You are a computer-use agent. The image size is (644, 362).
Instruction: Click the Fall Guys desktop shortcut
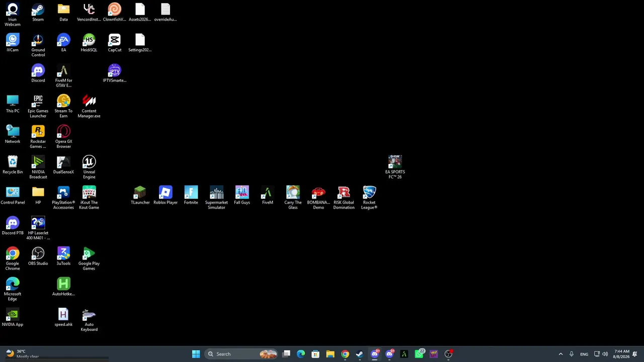click(x=242, y=196)
